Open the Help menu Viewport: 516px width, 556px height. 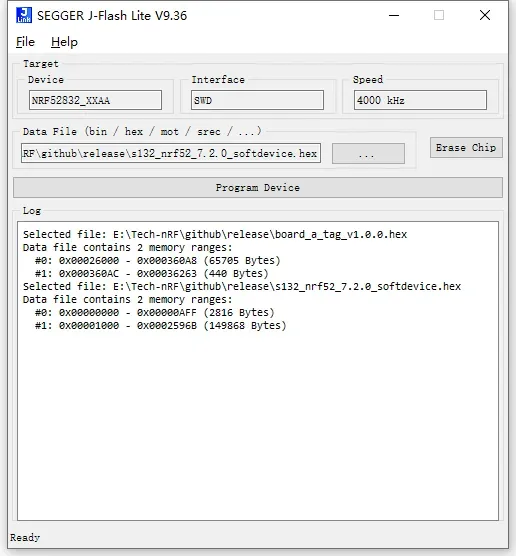64,42
